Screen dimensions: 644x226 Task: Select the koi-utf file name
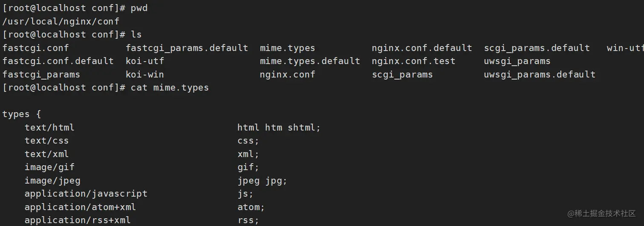click(145, 61)
